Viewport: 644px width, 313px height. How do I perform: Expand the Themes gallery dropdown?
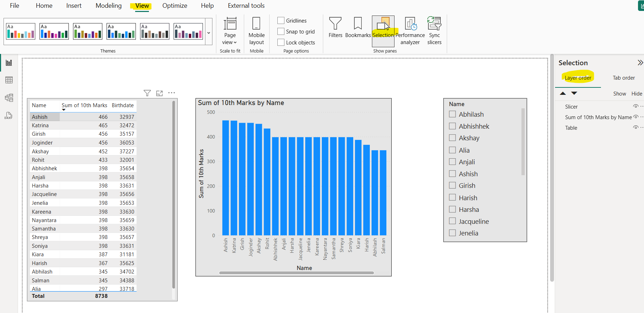[x=209, y=33]
